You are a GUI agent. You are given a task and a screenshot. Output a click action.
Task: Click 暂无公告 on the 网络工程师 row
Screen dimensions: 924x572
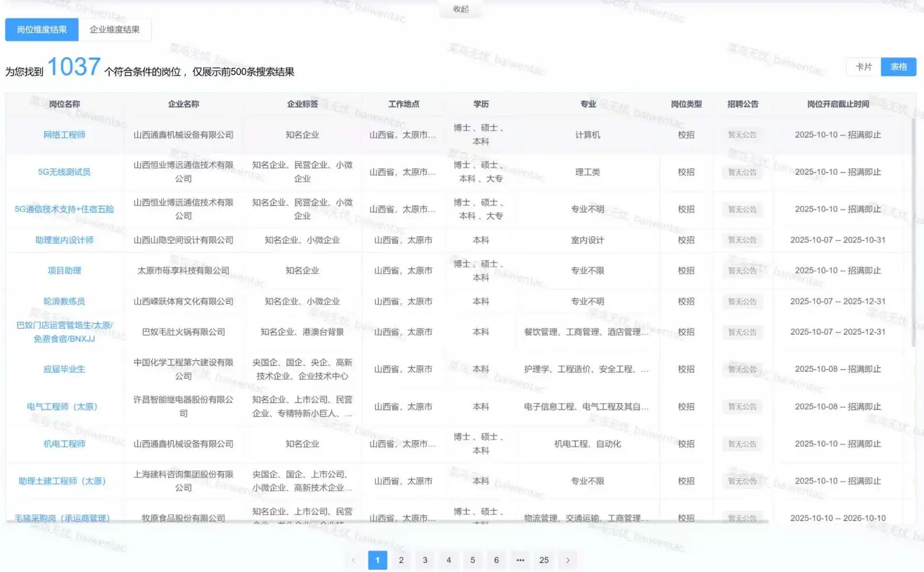(742, 135)
